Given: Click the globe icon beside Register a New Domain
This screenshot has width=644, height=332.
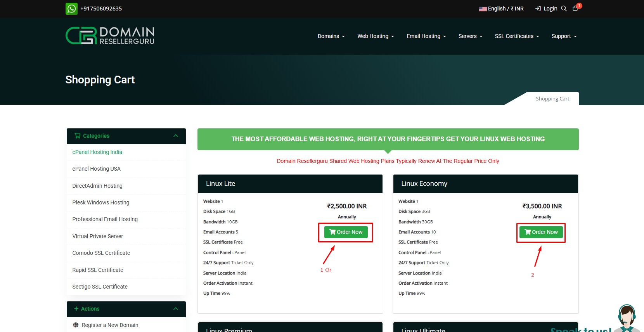Looking at the screenshot, I should pos(76,325).
